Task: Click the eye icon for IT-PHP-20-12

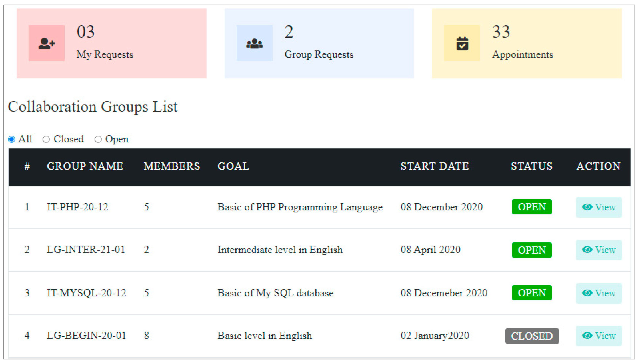Action: [587, 207]
